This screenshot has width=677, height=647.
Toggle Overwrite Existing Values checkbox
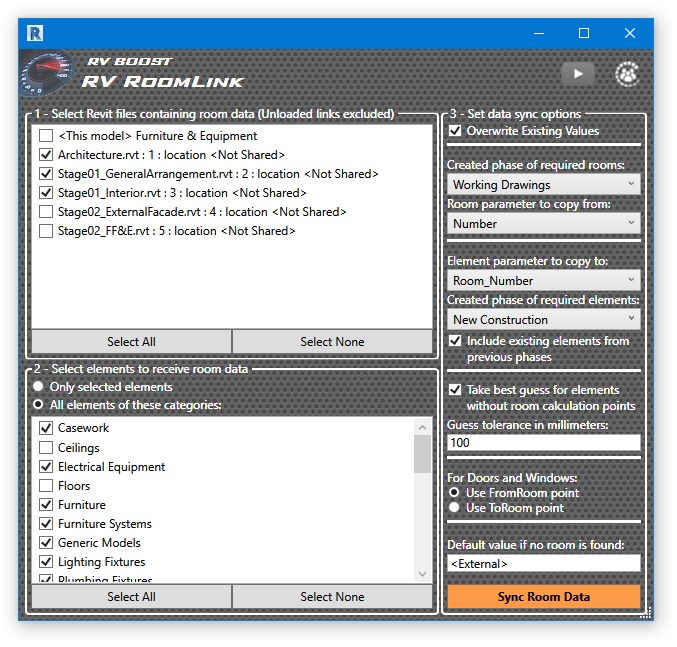(455, 130)
